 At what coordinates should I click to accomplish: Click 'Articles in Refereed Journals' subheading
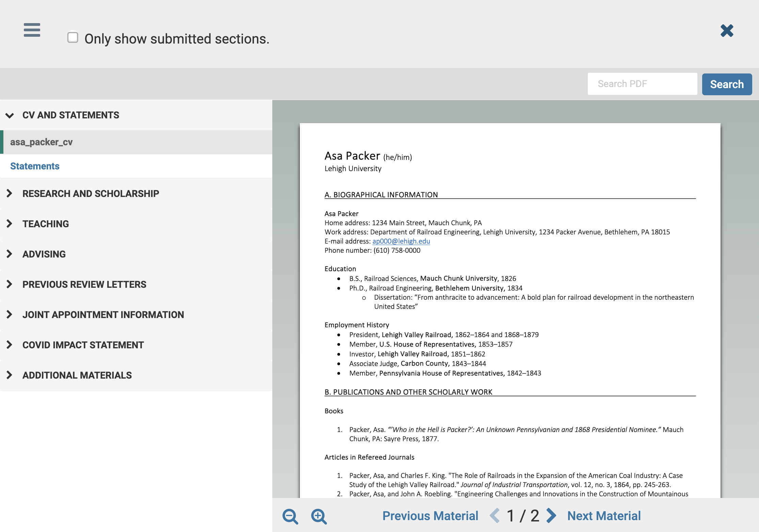click(369, 457)
